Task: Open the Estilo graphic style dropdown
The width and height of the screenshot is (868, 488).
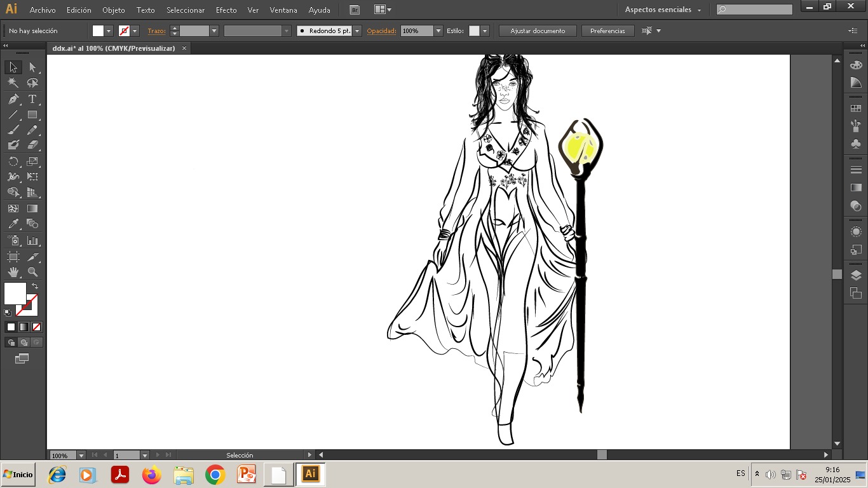Action: (x=485, y=30)
